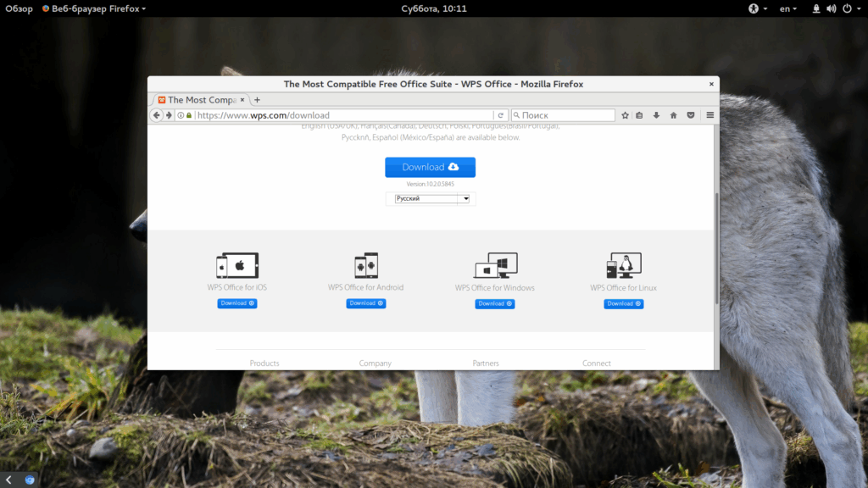Image resolution: width=868 pixels, height=488 pixels.
Task: Open Firefox hamburger menu
Action: point(710,115)
